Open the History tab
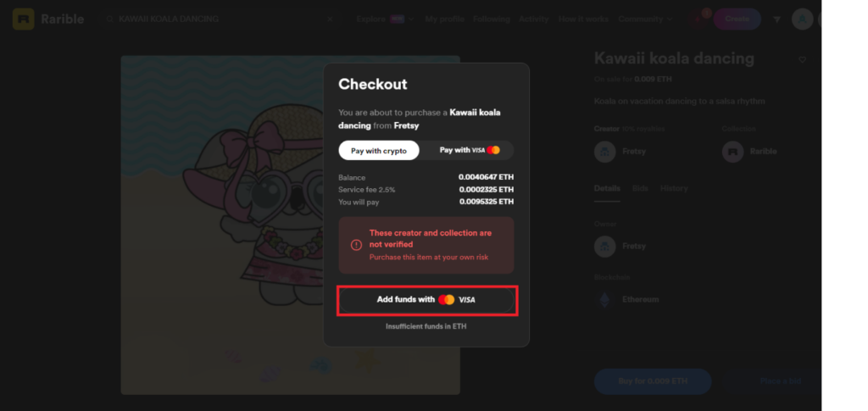Viewport: 868px width, 411px height. 674,189
